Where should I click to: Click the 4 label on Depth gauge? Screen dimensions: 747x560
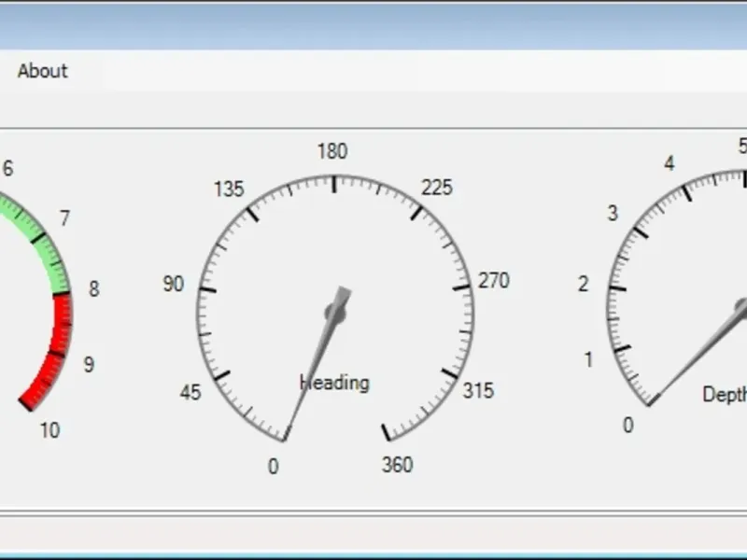(x=669, y=164)
